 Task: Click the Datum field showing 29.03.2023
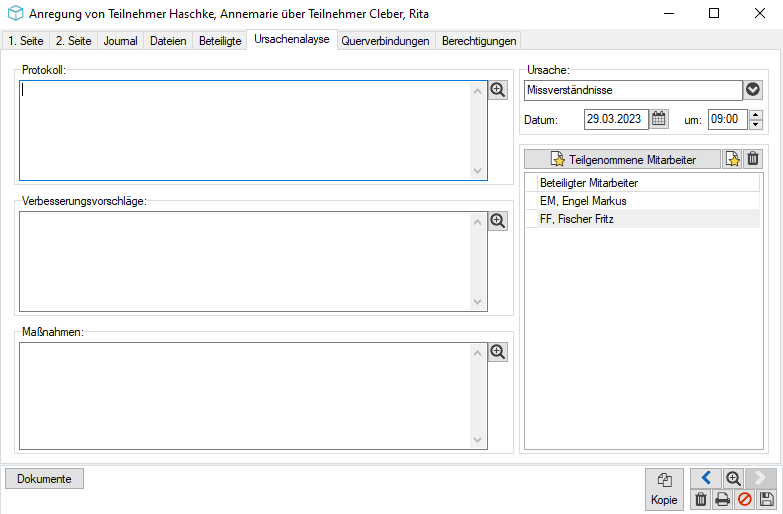coord(616,119)
